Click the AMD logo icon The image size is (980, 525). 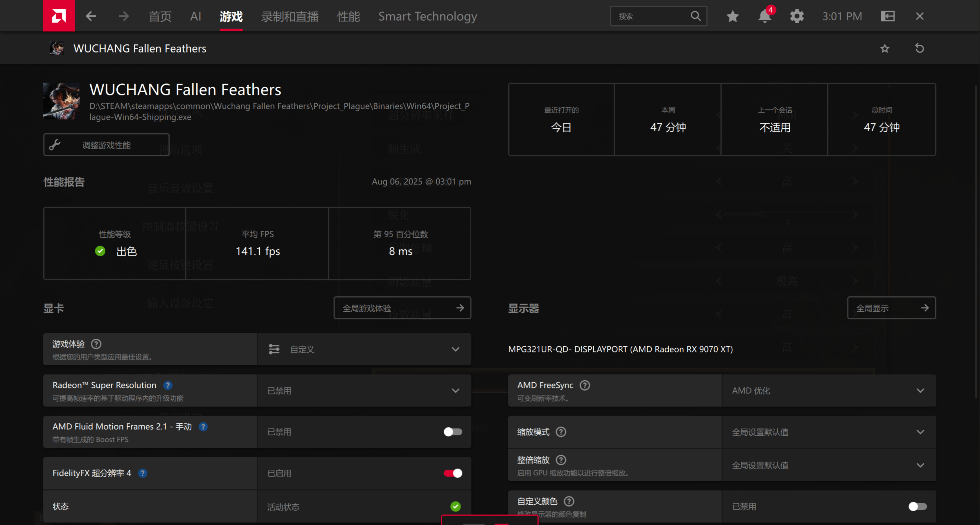click(59, 16)
